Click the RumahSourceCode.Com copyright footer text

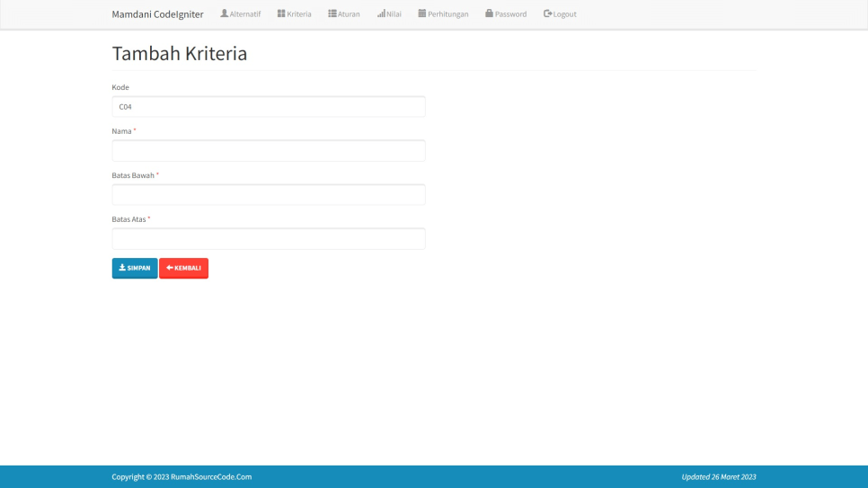(x=182, y=477)
